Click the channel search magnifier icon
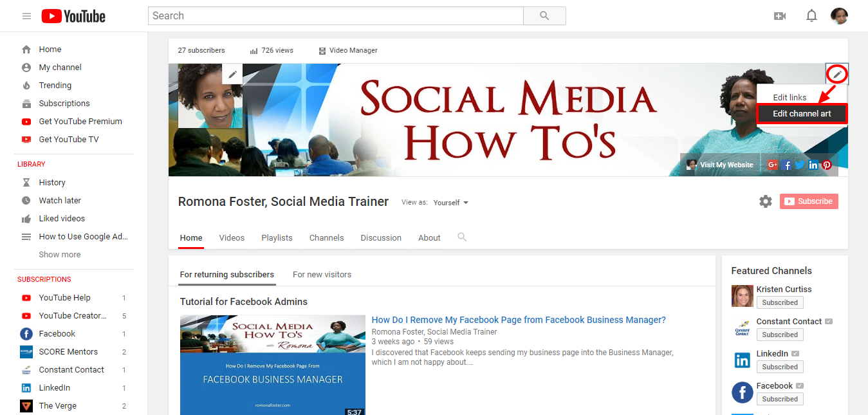This screenshot has height=415, width=868. pyautogui.click(x=462, y=237)
